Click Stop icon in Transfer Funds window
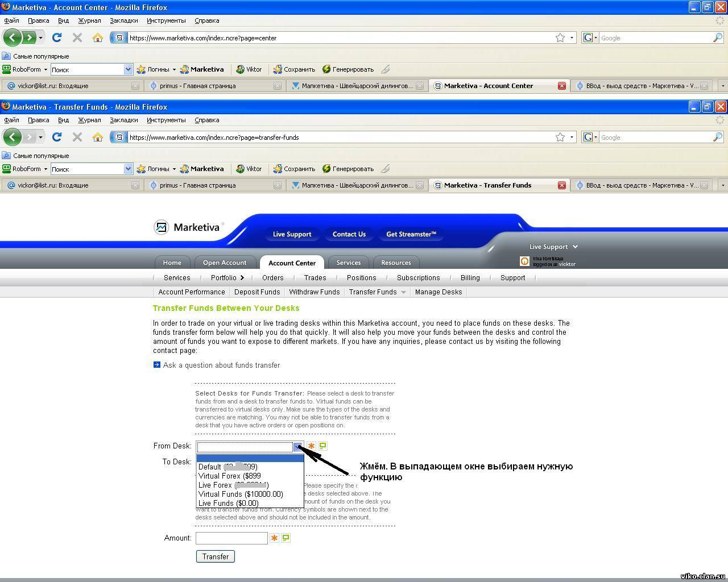This screenshot has height=582, width=728. point(77,137)
